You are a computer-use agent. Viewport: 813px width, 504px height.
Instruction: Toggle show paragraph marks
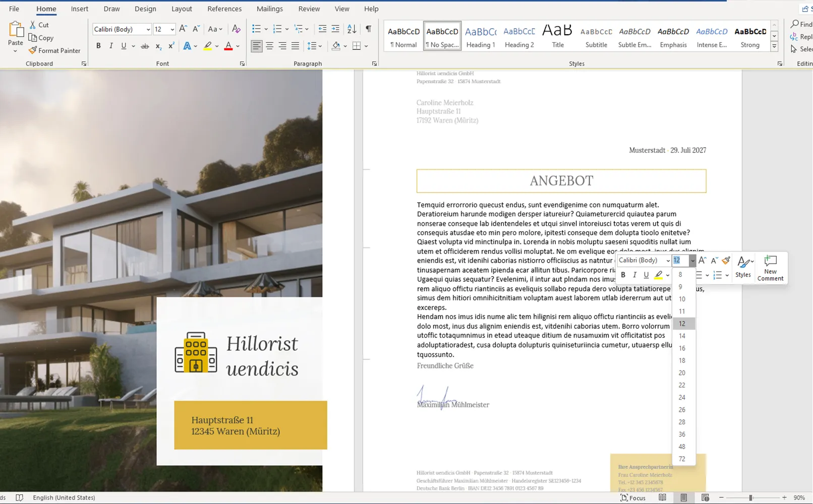click(369, 29)
